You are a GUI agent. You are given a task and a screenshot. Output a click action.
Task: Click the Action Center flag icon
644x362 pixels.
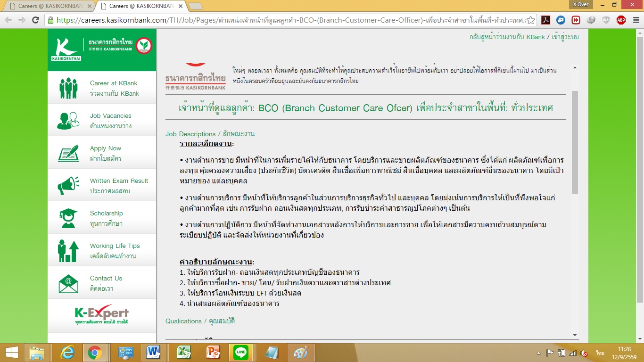point(550,353)
